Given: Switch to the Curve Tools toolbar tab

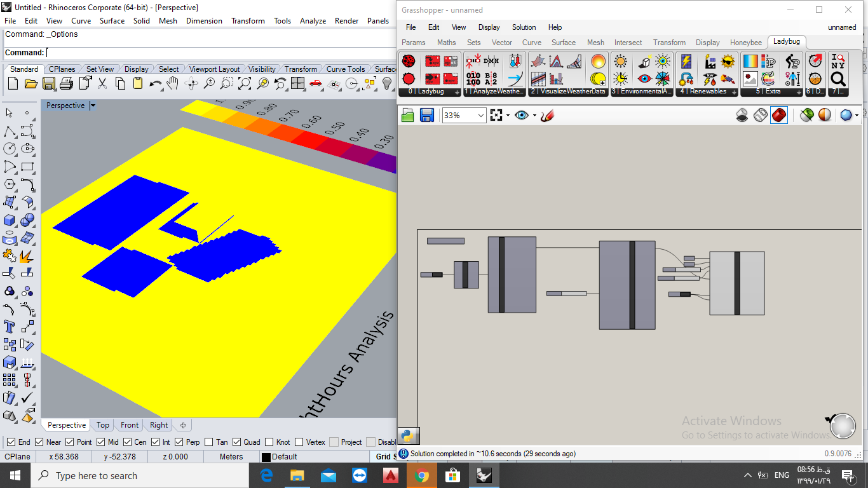Looking at the screenshot, I should [346, 69].
